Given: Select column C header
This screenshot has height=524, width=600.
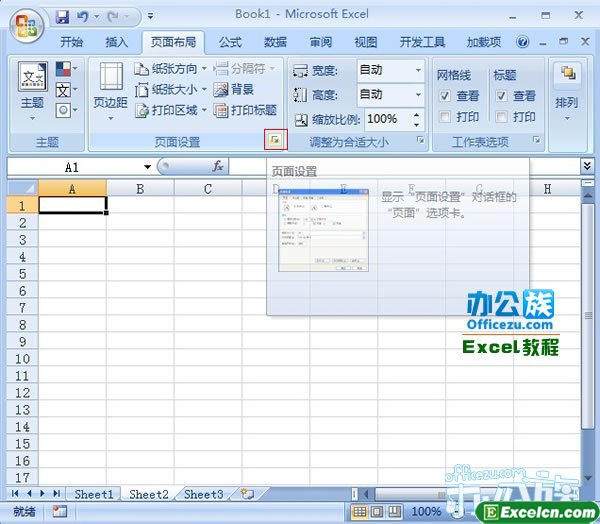Looking at the screenshot, I should 208,188.
